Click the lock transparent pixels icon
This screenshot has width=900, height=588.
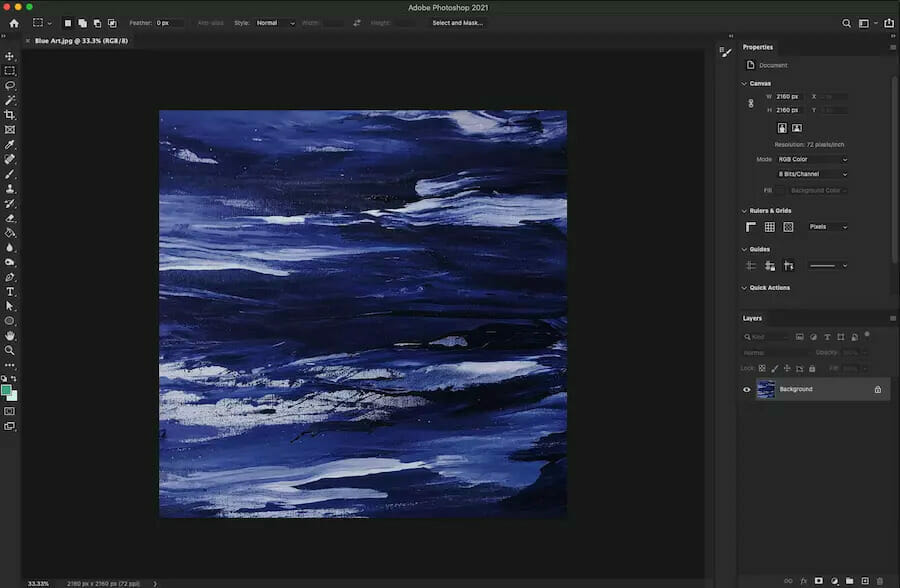(761, 368)
